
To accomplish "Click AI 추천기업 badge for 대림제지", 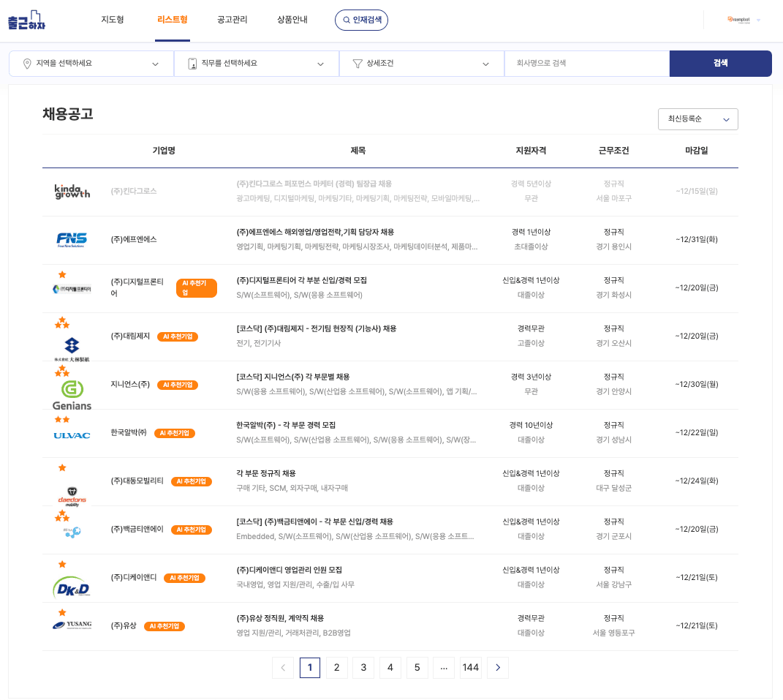I will pyautogui.click(x=177, y=336).
